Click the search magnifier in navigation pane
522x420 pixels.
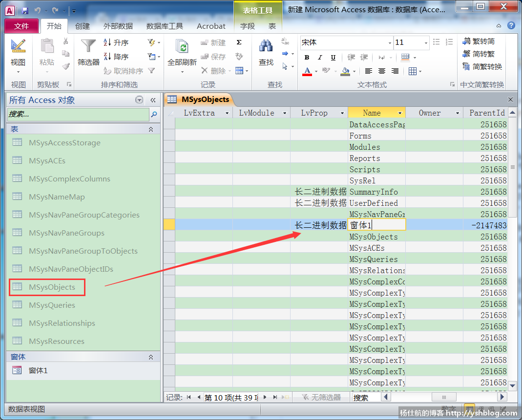(x=154, y=115)
